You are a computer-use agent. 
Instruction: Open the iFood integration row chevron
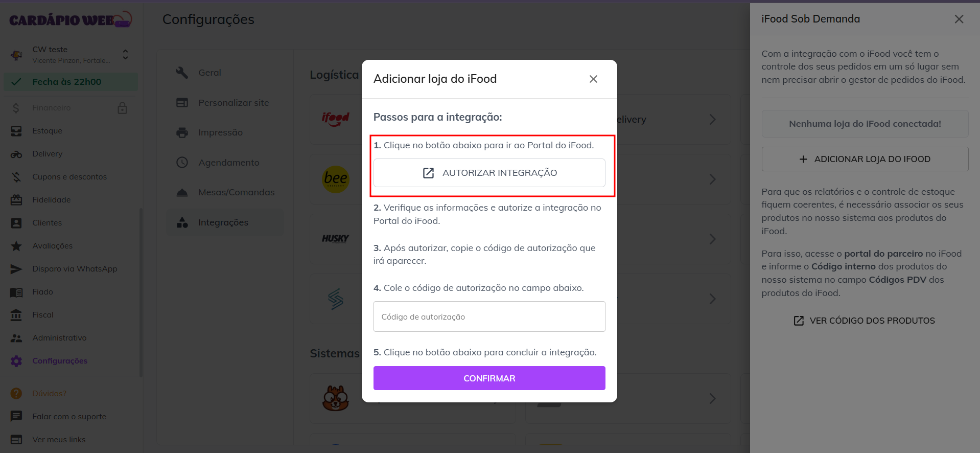[x=712, y=120]
